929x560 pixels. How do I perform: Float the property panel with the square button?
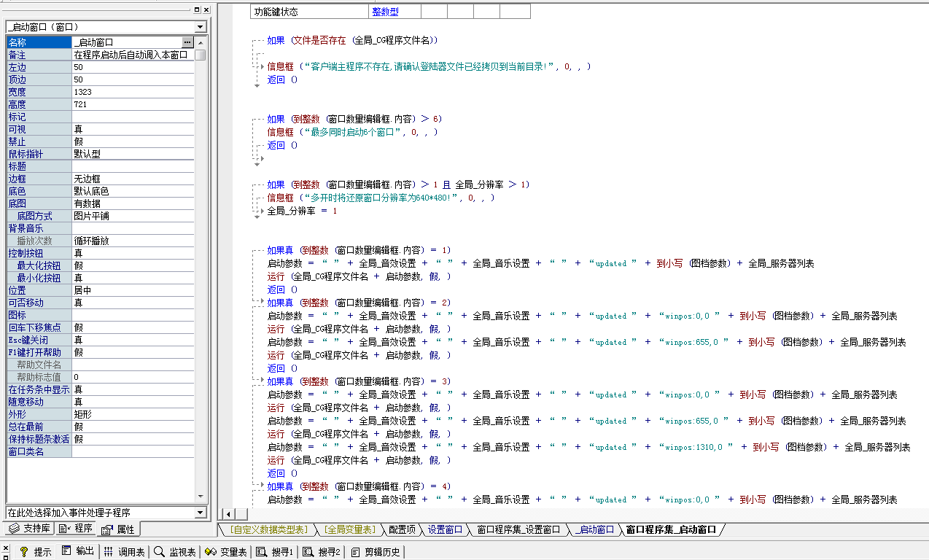(197, 9)
